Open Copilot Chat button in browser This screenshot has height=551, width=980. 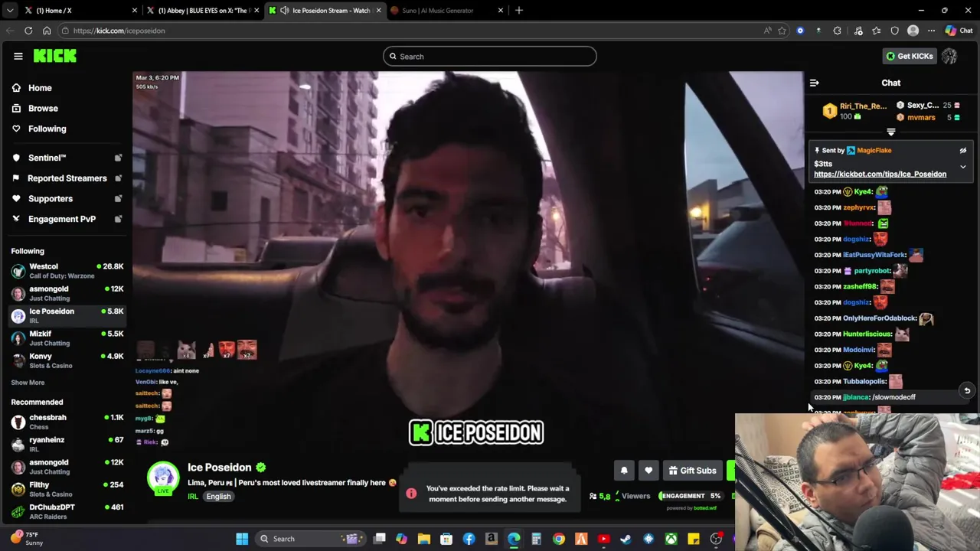coord(958,31)
